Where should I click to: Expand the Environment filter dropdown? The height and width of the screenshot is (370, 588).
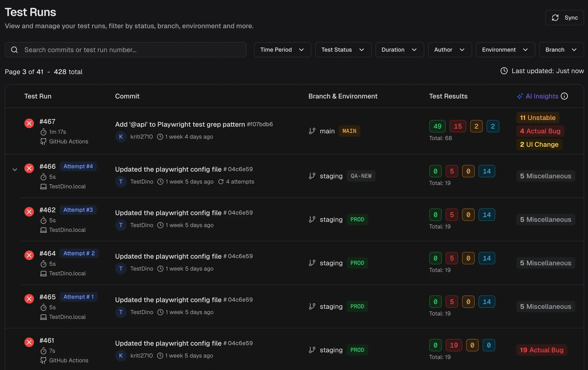coord(505,49)
